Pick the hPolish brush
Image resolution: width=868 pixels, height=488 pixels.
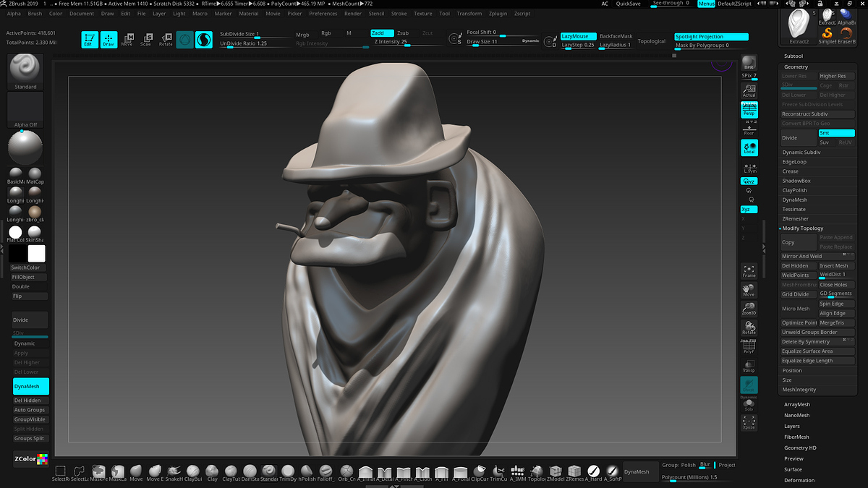tap(307, 474)
